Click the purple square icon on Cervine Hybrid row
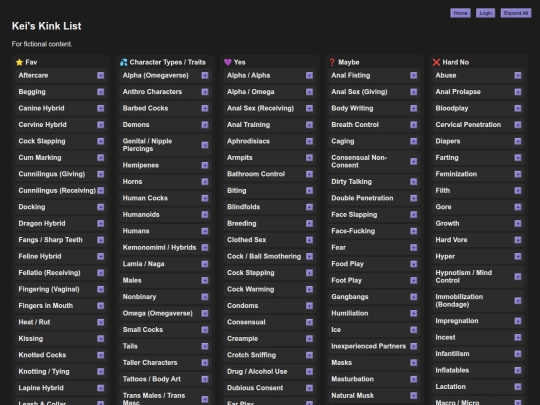This screenshot has height=405, width=540. (101, 125)
